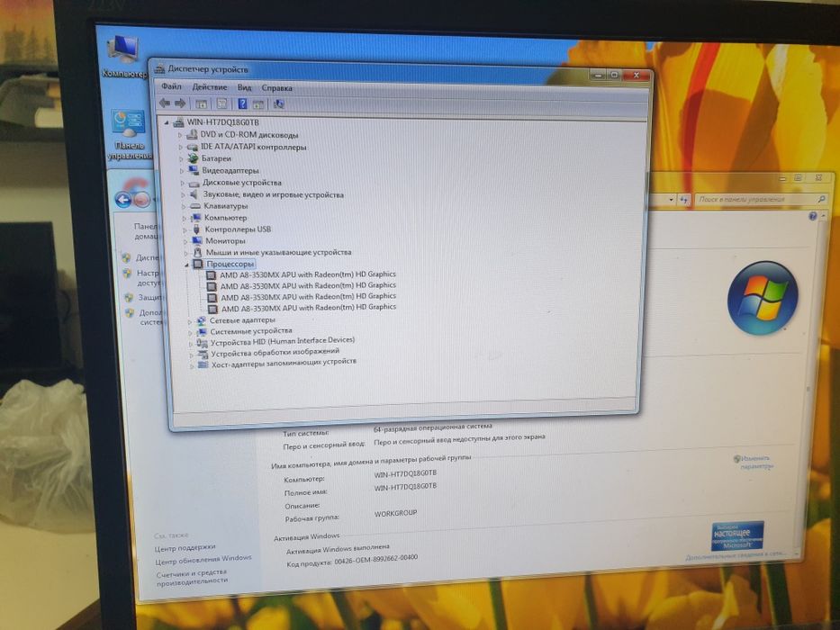Select the third AMD A8-3530MX APU entry
This screenshot has width=840, height=630.
tap(309, 296)
